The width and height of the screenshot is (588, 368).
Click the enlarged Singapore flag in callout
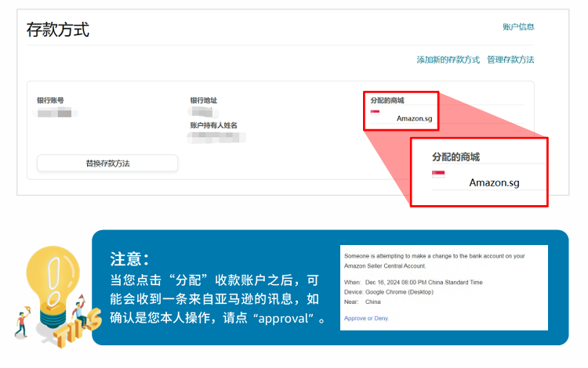click(x=438, y=173)
